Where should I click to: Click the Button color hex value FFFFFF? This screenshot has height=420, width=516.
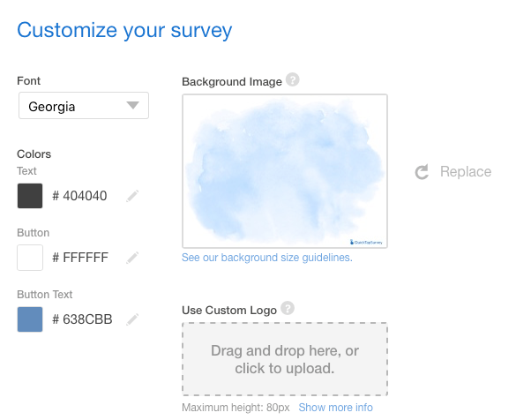pyautogui.click(x=80, y=258)
